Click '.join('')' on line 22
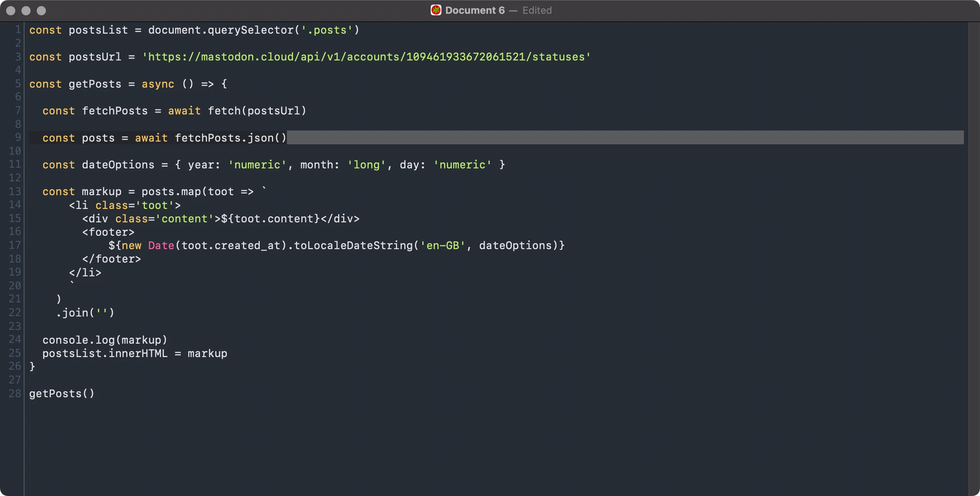Screen dimensions: 980x496 [85, 313]
